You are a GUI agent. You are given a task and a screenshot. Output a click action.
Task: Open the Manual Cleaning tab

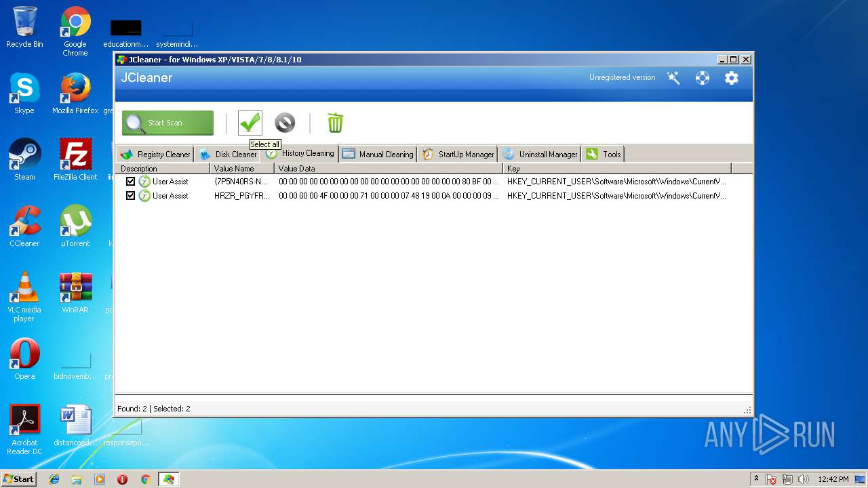pyautogui.click(x=378, y=154)
